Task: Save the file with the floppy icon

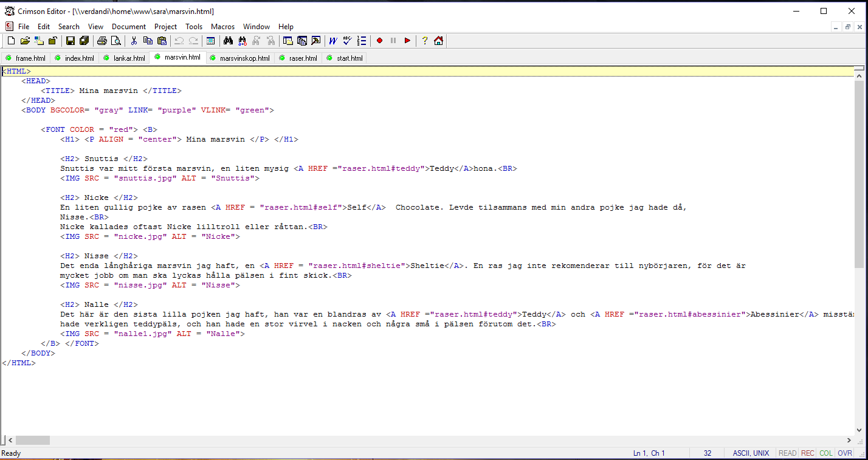Action: (71, 41)
